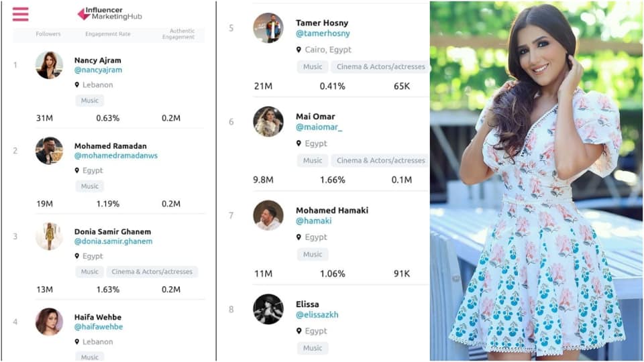This screenshot has width=644, height=362.
Task: Sort by Authentic Engagement column
Action: [x=178, y=34]
